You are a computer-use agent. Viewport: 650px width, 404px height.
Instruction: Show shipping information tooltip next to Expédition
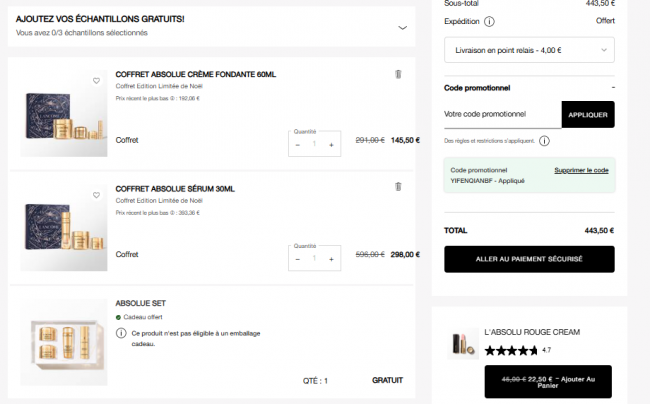pyautogui.click(x=489, y=21)
